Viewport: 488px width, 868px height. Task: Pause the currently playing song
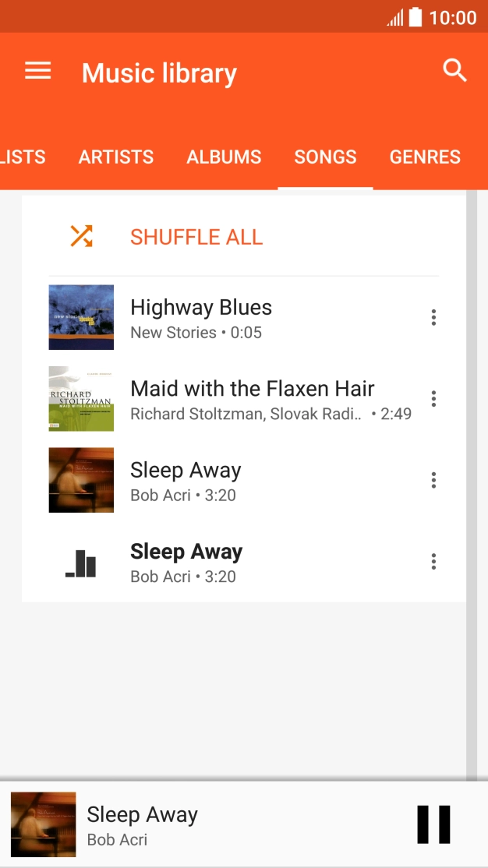click(x=433, y=823)
